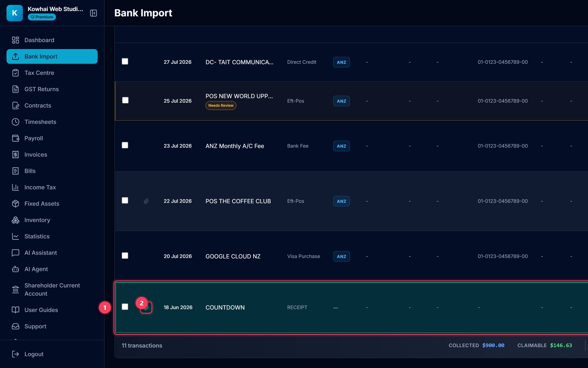Click the AI Agent robot icon
Screen dimensions: 588x368
[16, 269]
